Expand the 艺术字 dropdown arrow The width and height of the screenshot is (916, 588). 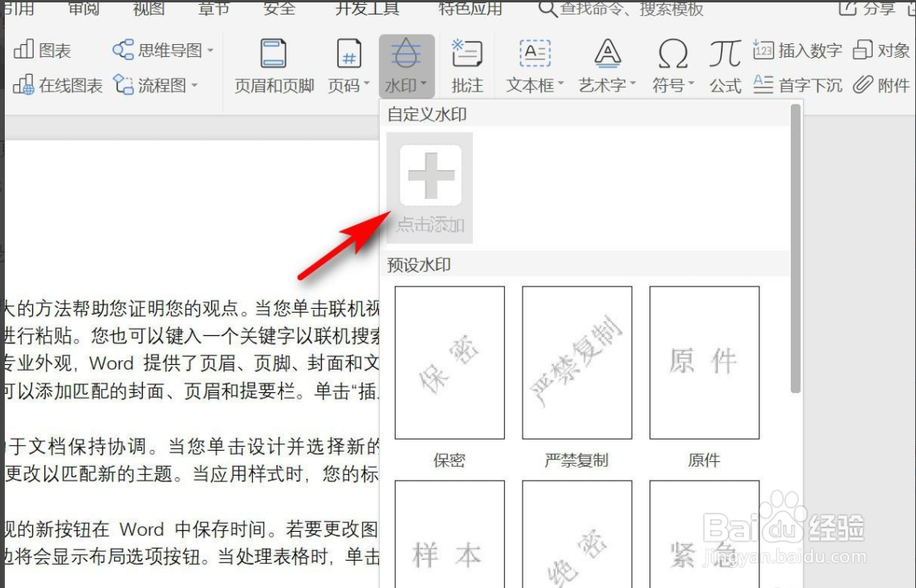633,83
